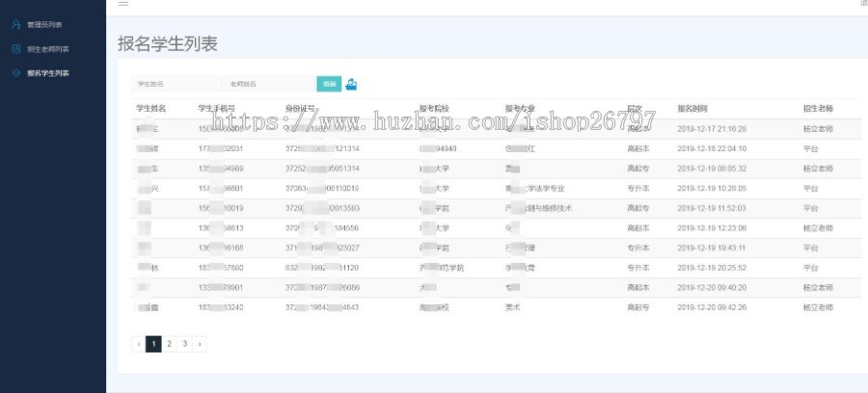Click the 学生姓名 column header

point(151,109)
